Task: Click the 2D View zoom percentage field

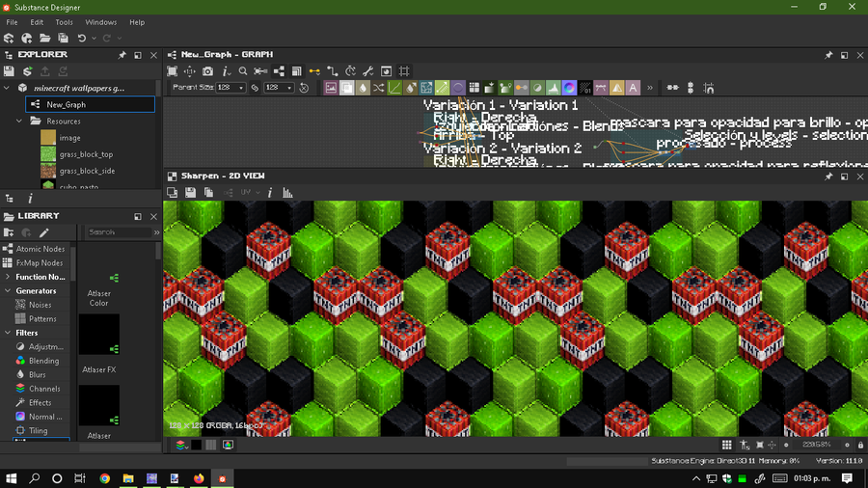Action: (x=817, y=445)
